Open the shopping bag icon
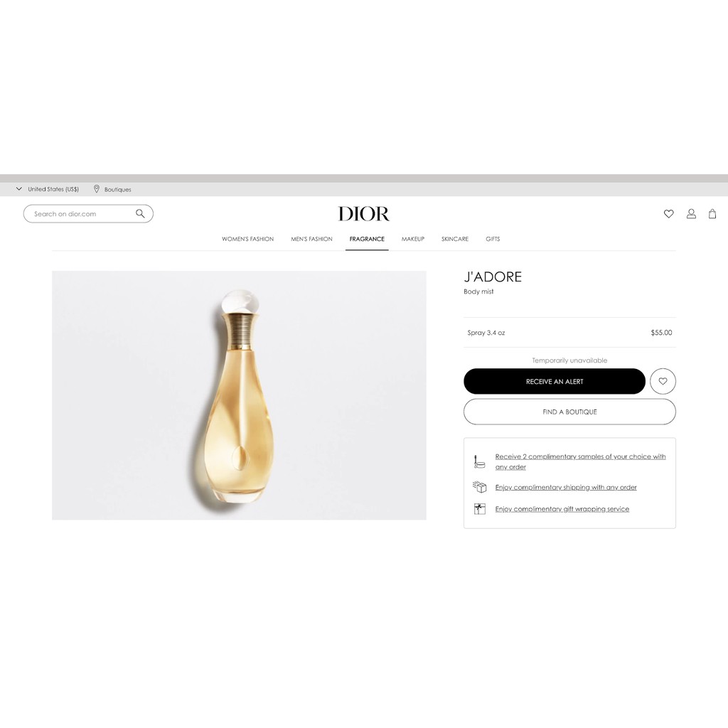 pos(712,213)
